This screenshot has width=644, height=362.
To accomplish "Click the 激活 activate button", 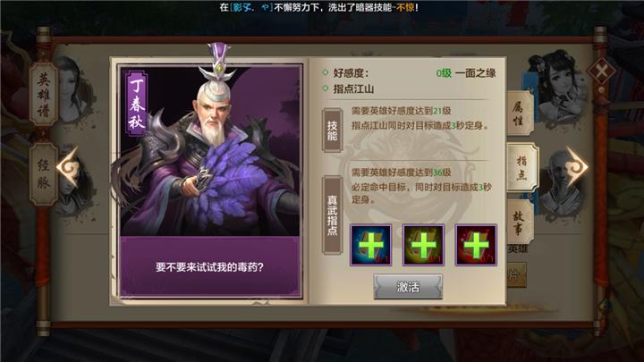I will 408,287.
